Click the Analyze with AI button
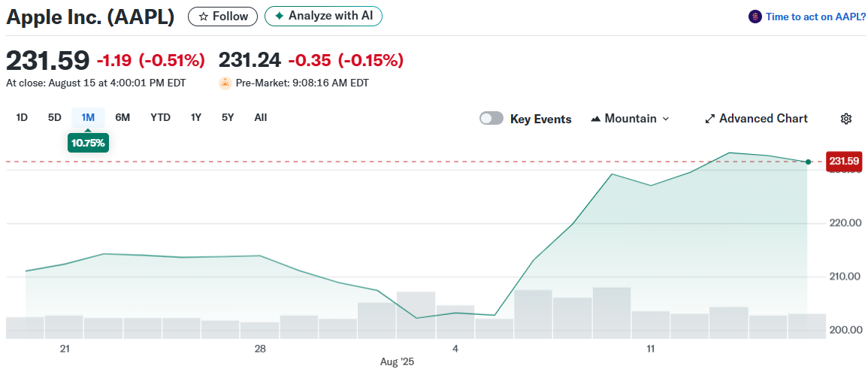 pos(323,16)
